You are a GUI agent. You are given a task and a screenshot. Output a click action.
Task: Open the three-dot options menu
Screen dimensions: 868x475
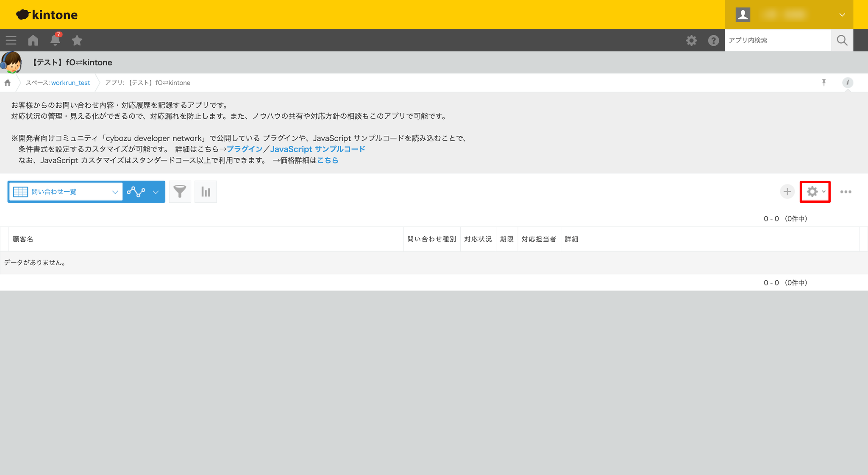pos(846,192)
